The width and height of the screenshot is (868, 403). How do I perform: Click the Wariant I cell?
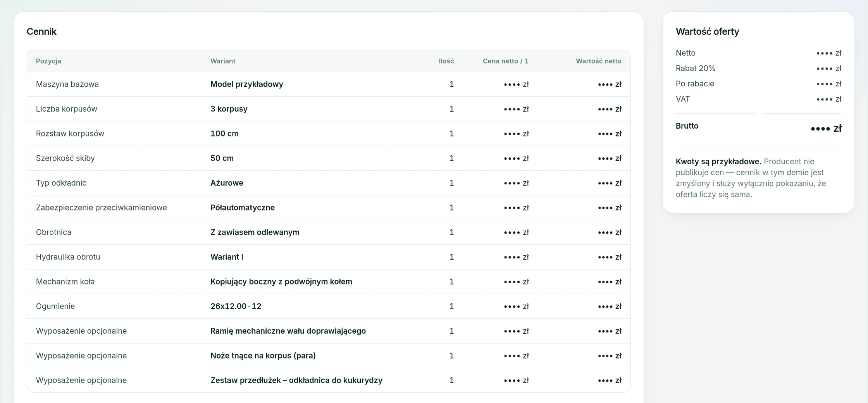click(227, 257)
